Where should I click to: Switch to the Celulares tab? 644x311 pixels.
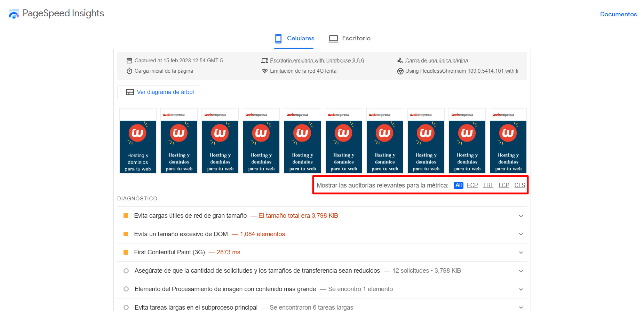[294, 38]
